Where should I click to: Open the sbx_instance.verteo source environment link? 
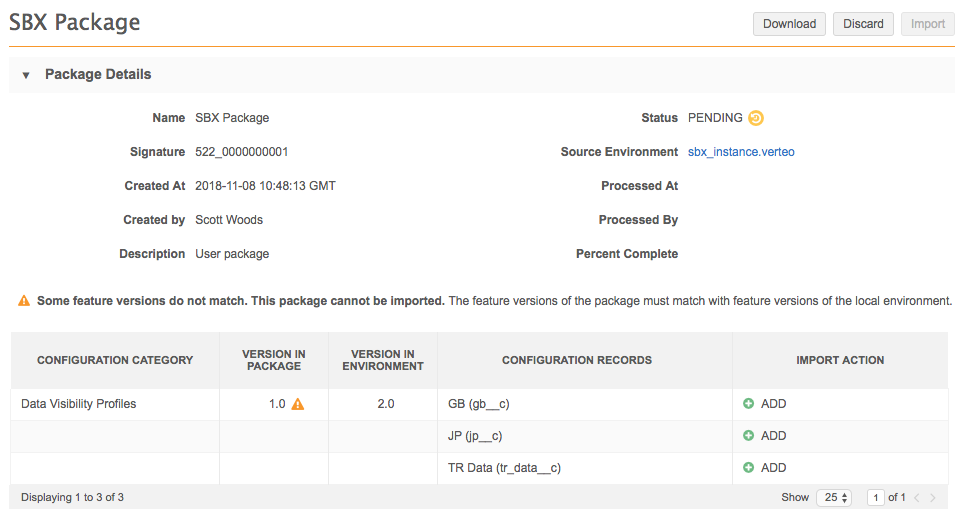(741, 152)
